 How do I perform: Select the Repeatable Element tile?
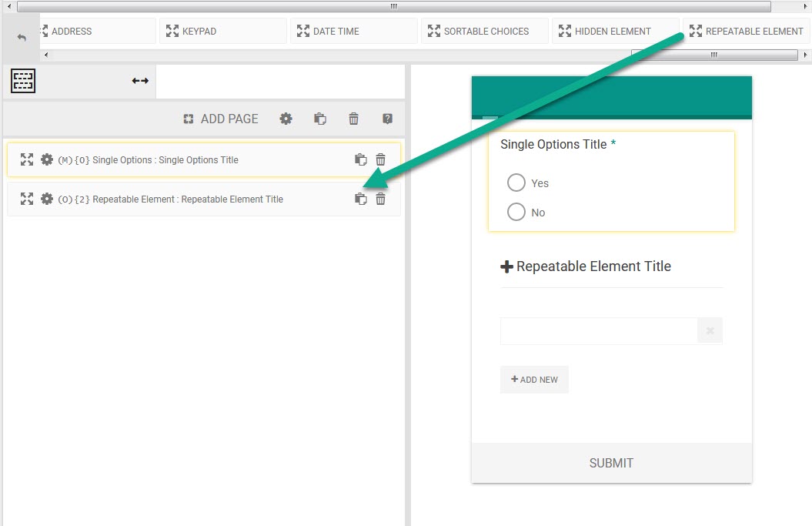[747, 31]
